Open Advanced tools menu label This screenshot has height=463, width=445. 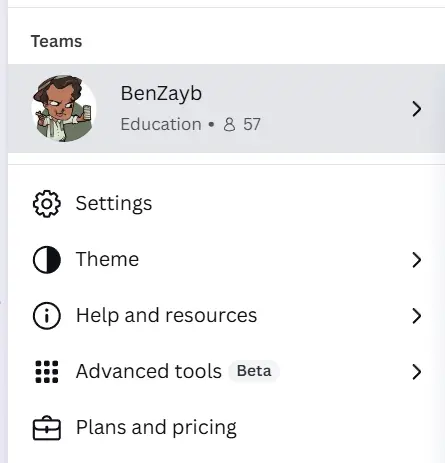pyautogui.click(x=149, y=371)
